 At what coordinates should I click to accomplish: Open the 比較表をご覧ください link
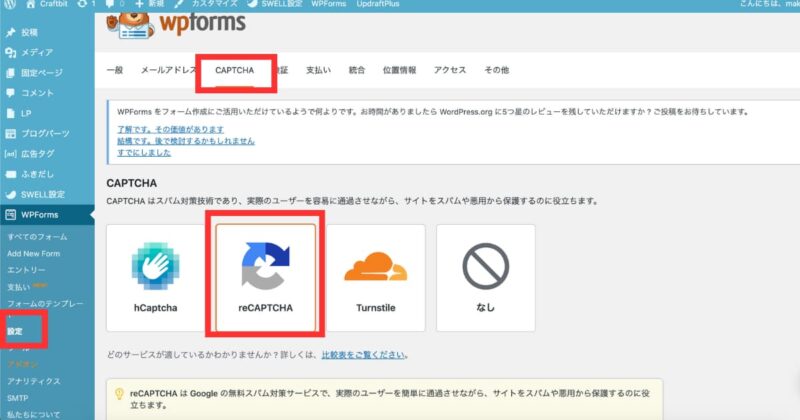tap(363, 355)
